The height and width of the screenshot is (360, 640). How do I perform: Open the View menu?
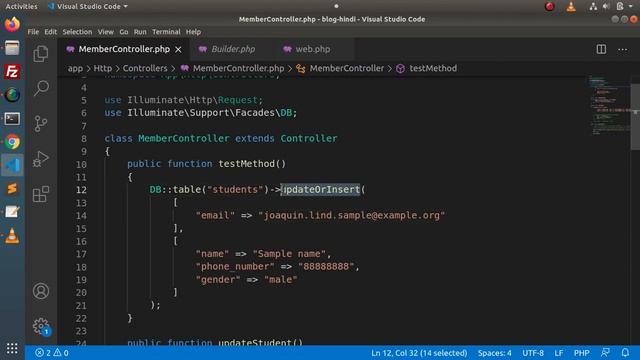click(x=106, y=32)
